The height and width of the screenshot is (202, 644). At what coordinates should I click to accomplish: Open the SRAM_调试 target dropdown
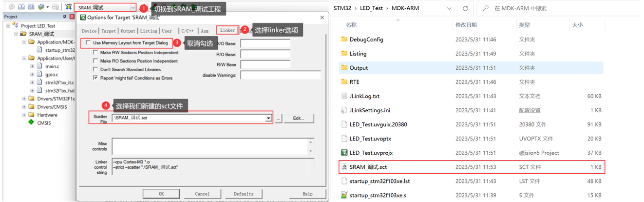pos(133,8)
